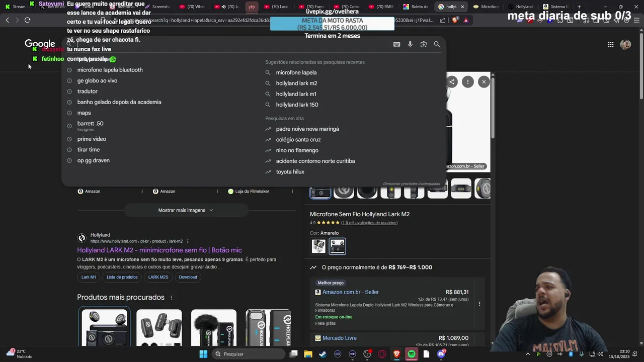Viewport: 644px width, 362px height.
Task: Go back in browser history
Action: coord(8,20)
